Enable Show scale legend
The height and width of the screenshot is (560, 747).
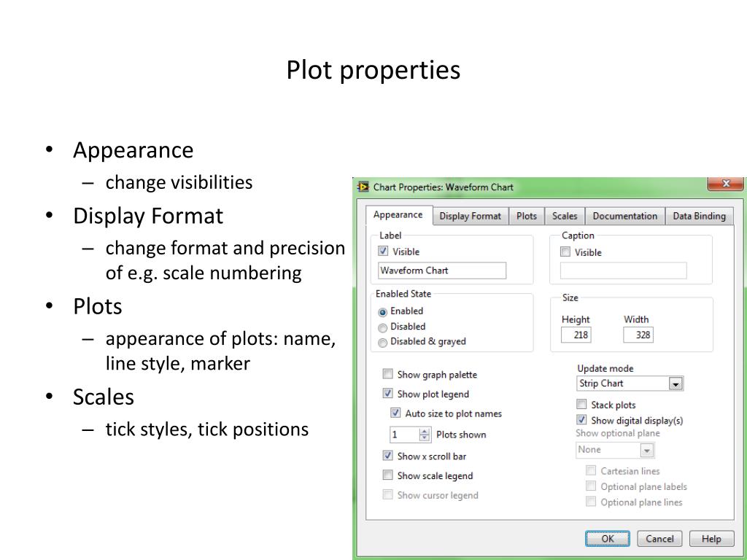click(x=388, y=475)
